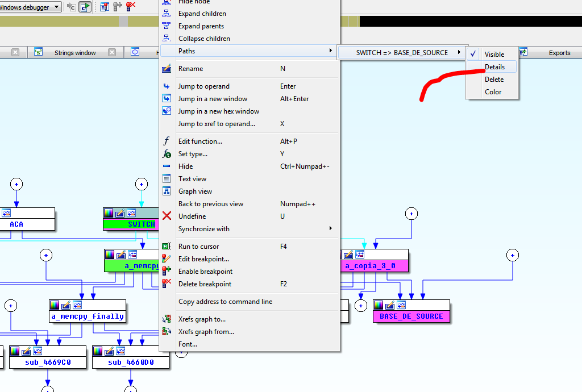582x392 pixels.
Task: Choose Xrefs graph to... menu entry
Action: [202, 319]
